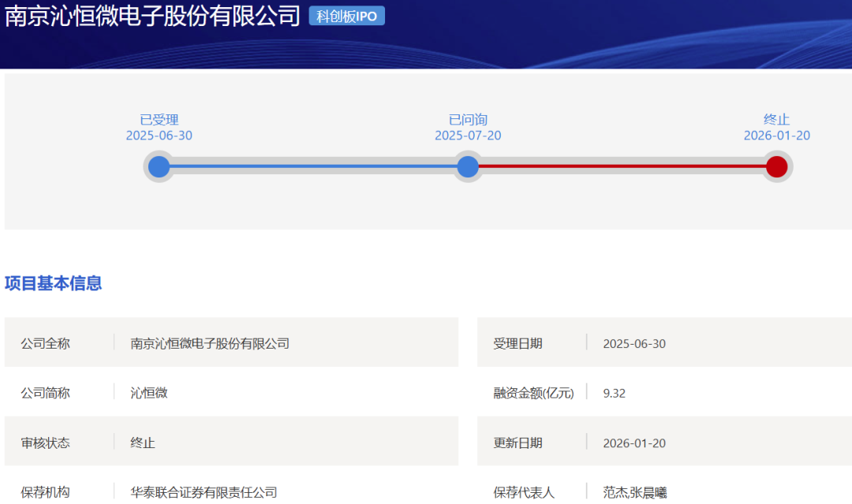This screenshot has width=852, height=504.
Task: Click the 项目基本信息 section heading
Action: [x=54, y=283]
